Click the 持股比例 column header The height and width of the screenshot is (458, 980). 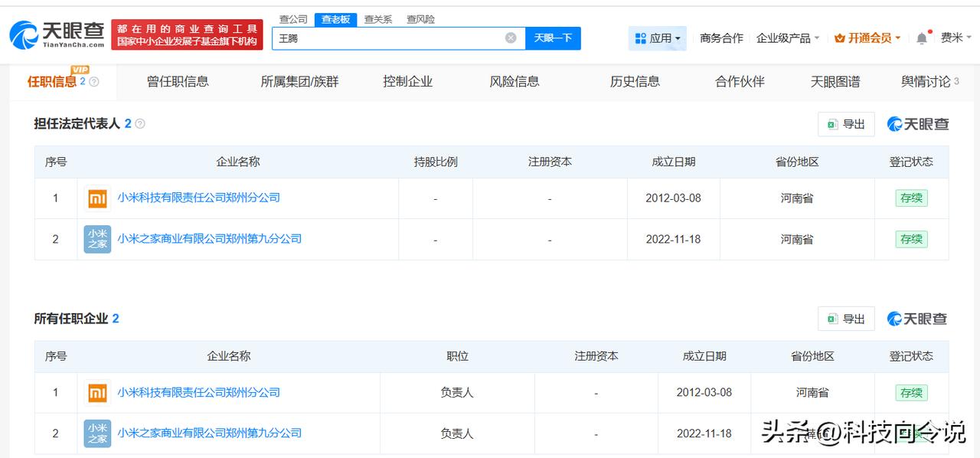(436, 162)
